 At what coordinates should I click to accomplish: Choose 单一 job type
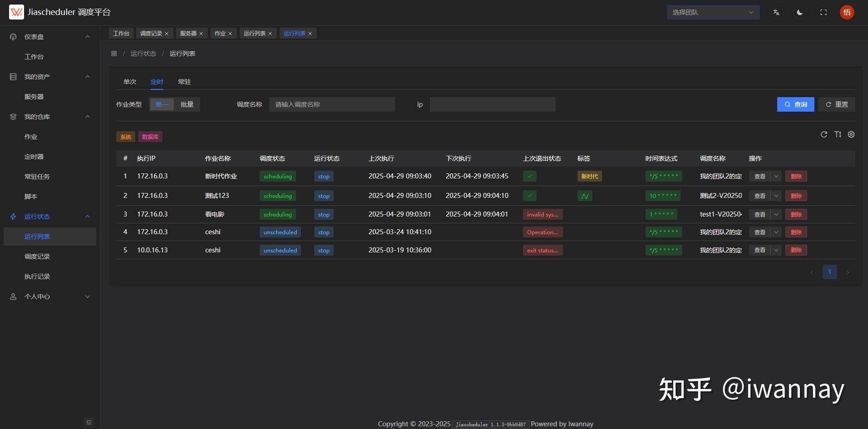coord(162,104)
